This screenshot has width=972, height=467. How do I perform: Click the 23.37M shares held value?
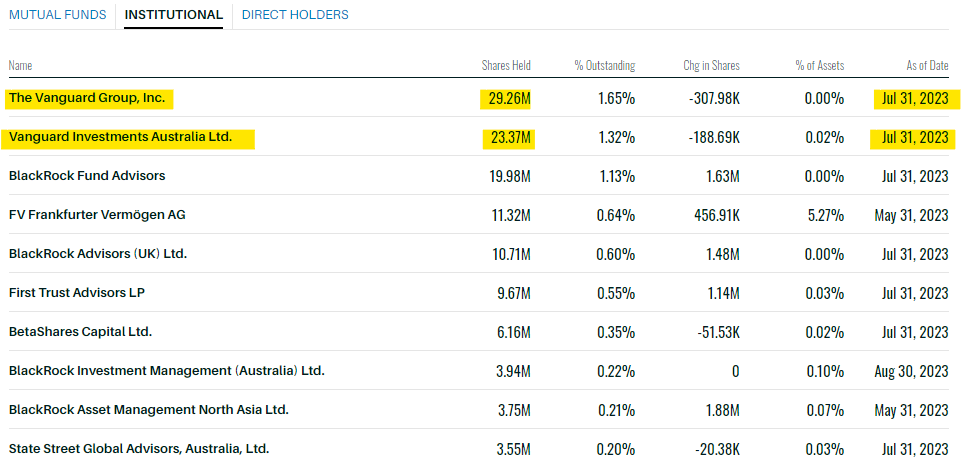[x=510, y=138]
